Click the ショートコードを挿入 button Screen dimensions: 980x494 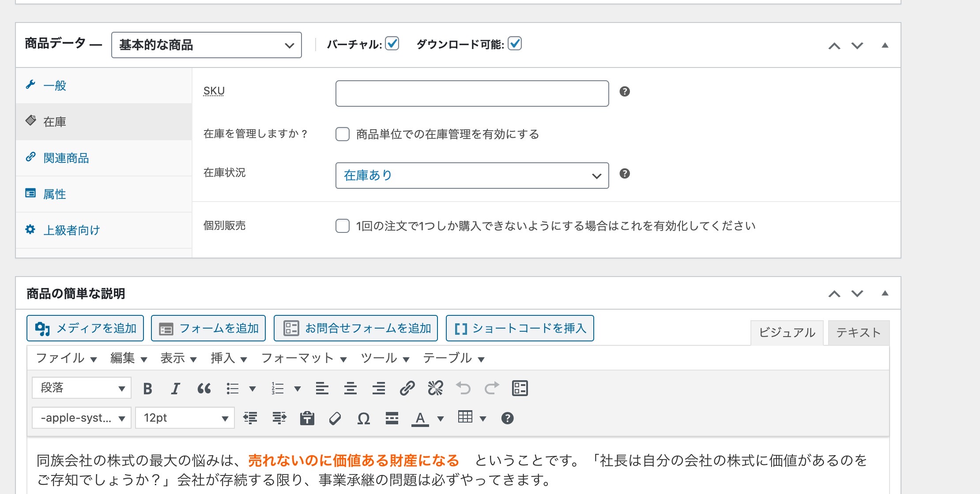(520, 328)
